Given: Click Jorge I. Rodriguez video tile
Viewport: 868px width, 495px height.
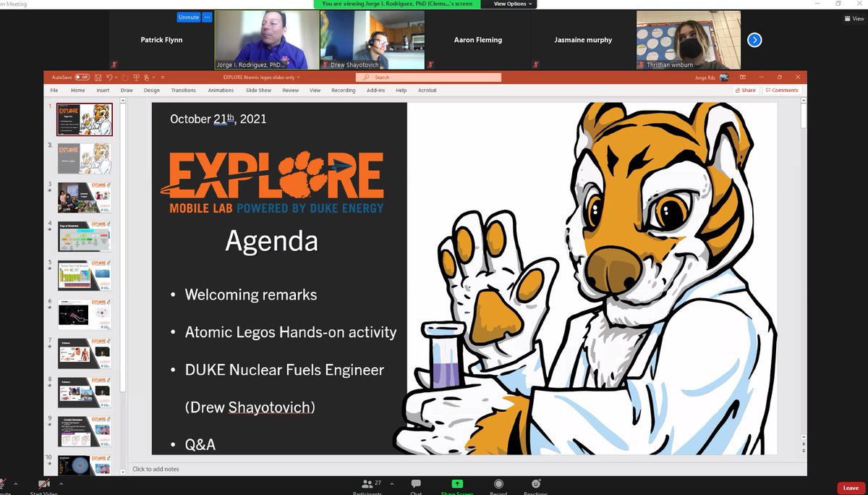Looking at the screenshot, I should 267,40.
